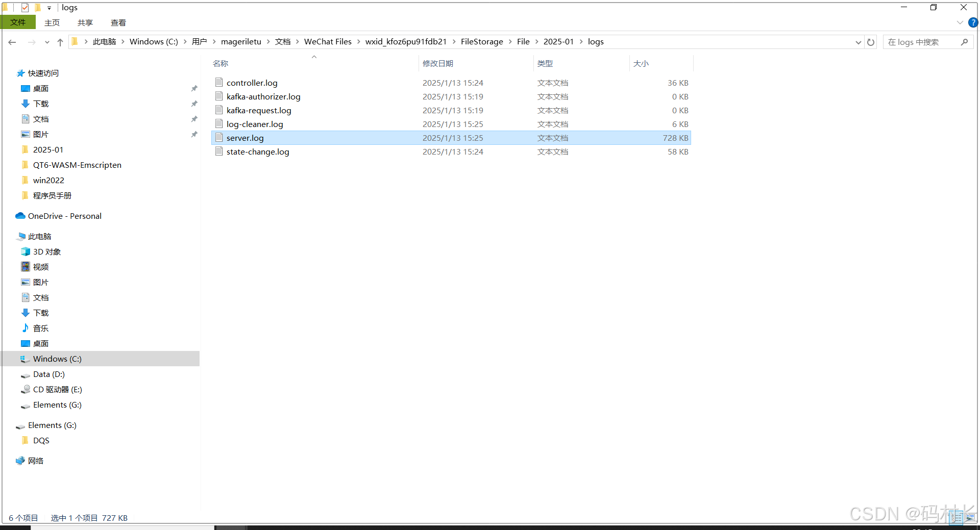Click the 音乐 note icon
The image size is (980, 530).
pyautogui.click(x=25, y=328)
